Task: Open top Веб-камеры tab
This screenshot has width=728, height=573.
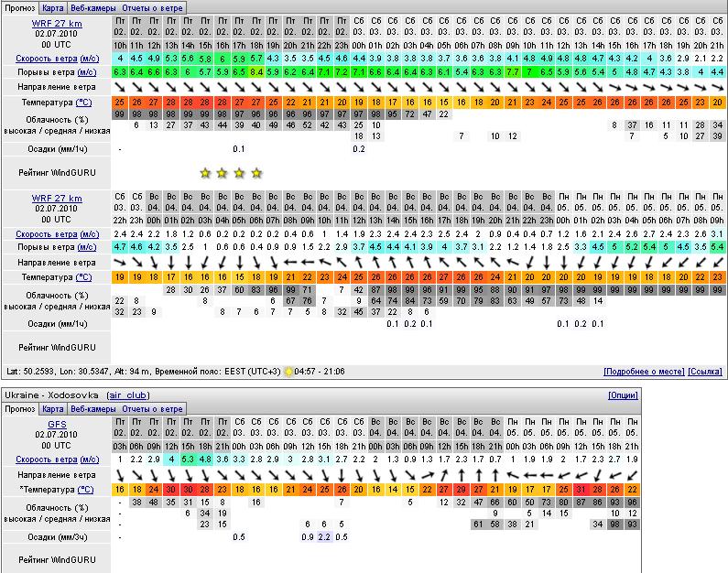Action: pyautogui.click(x=93, y=7)
